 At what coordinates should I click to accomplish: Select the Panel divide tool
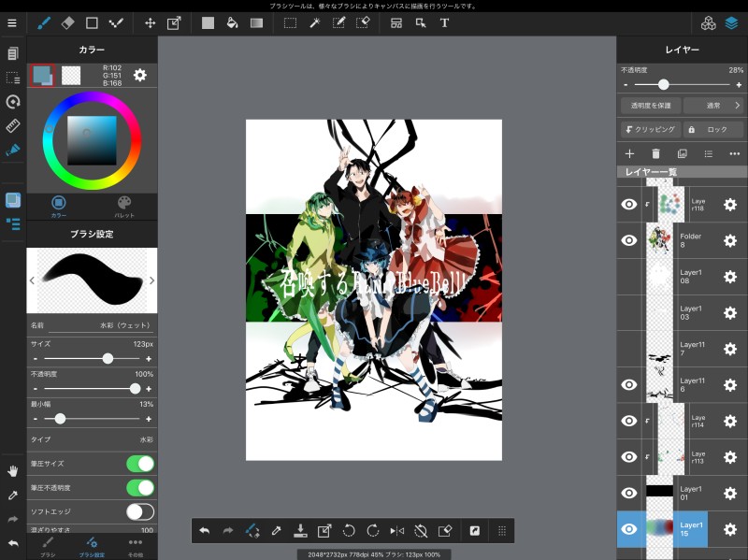pos(396,22)
